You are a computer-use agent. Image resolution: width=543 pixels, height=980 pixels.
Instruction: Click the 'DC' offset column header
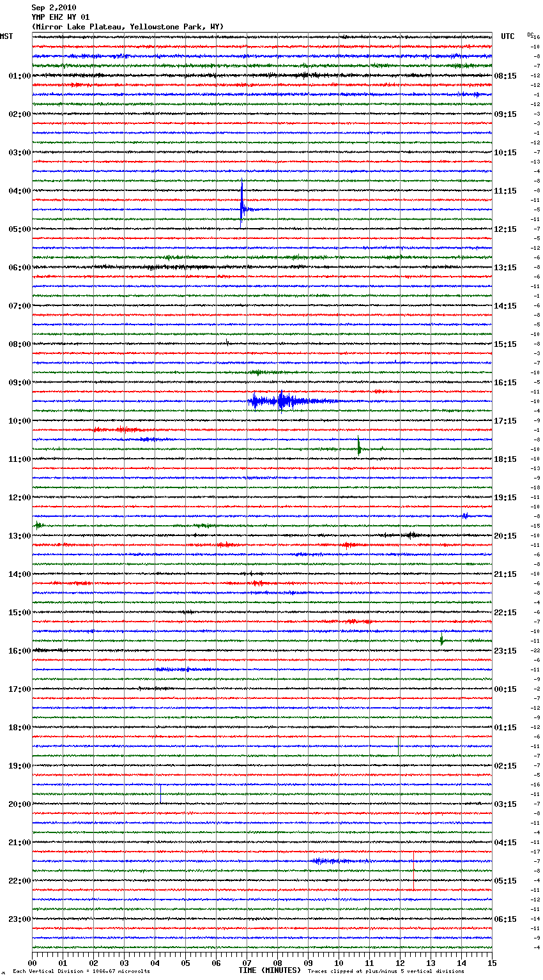(530, 34)
